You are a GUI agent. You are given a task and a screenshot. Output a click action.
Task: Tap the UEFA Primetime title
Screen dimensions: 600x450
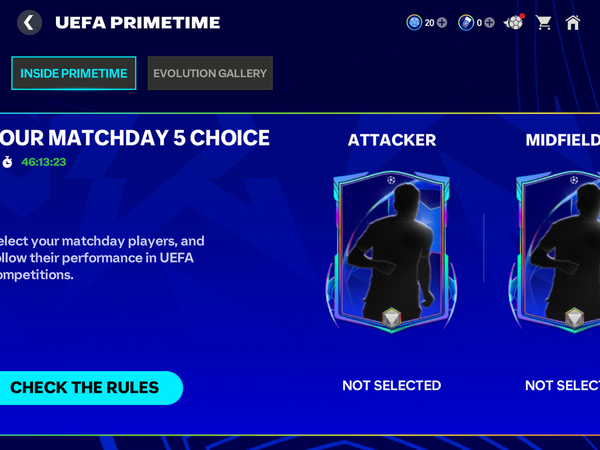[x=138, y=22]
